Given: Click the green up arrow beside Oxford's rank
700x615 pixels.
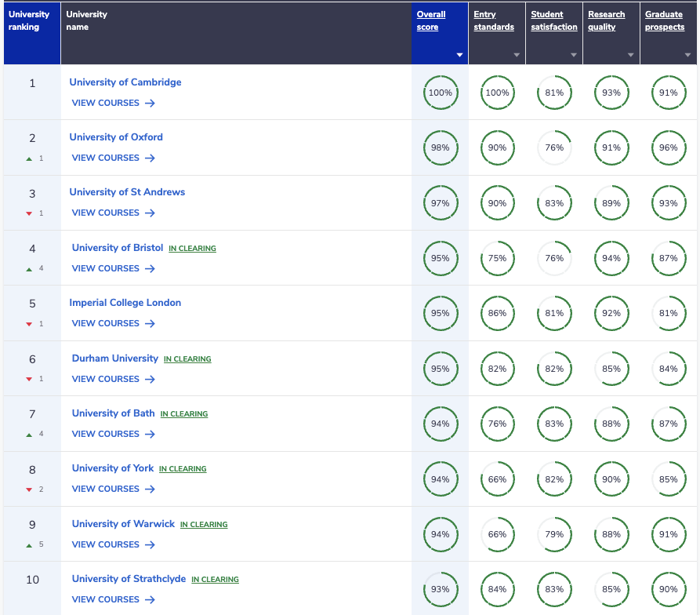Looking at the screenshot, I should (x=29, y=158).
